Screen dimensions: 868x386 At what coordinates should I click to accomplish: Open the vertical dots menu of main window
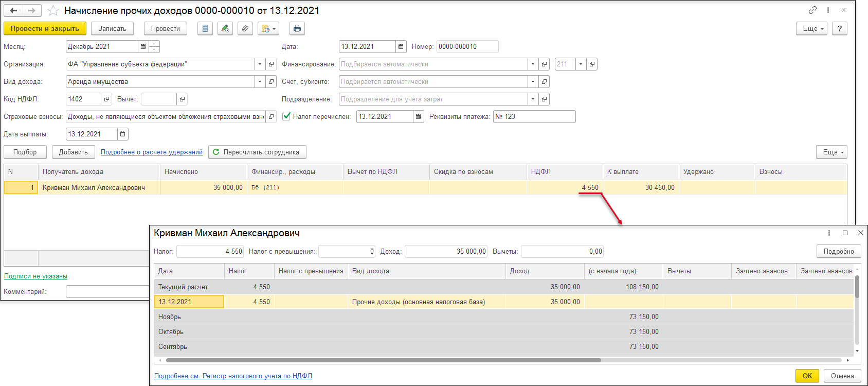tap(828, 10)
